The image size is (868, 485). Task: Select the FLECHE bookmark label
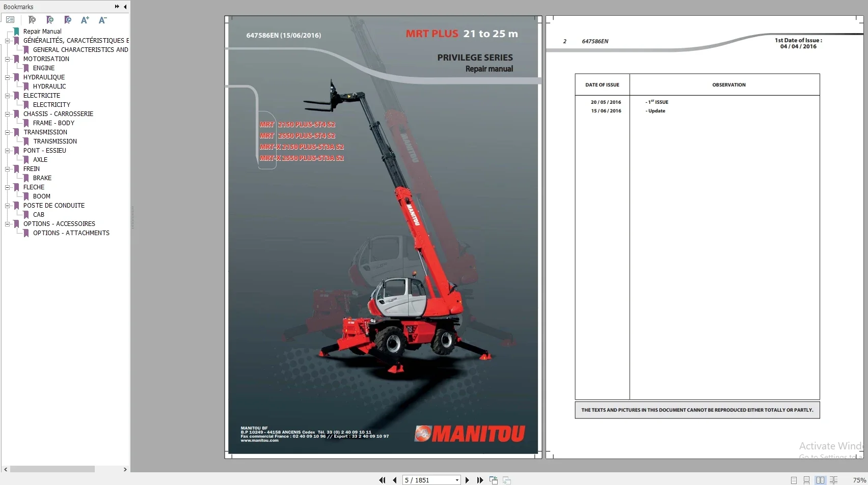click(34, 187)
